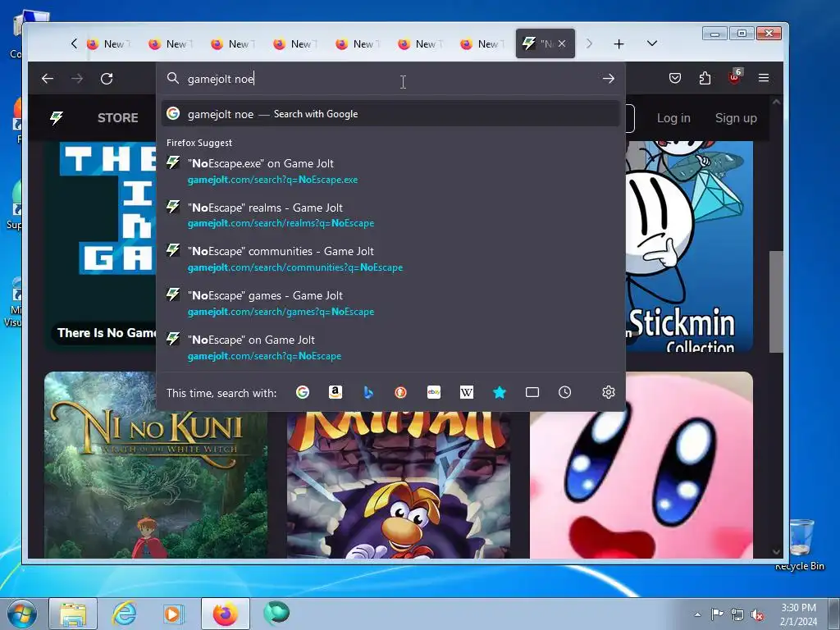The width and height of the screenshot is (840, 630).
Task: Click the go arrow in the address bar
Action: click(608, 79)
